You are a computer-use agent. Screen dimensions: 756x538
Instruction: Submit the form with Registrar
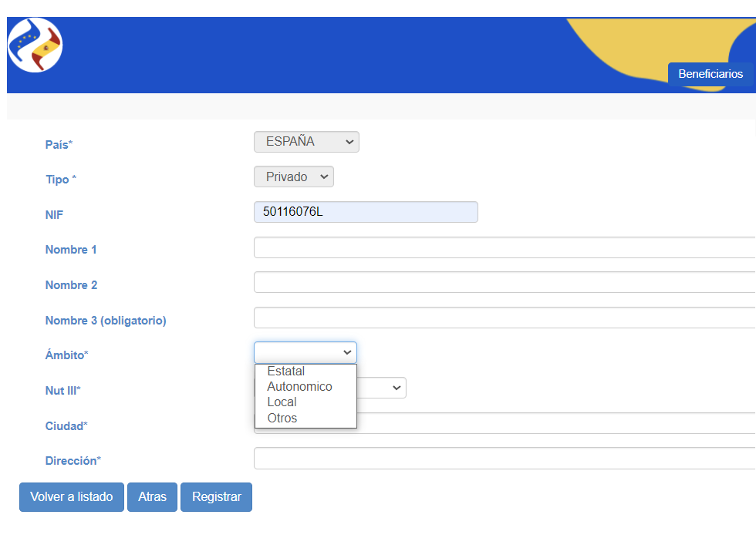tap(216, 497)
